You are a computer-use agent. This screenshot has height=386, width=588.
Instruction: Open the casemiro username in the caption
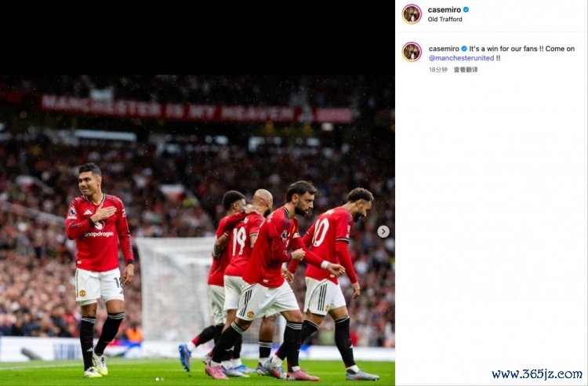pyautogui.click(x=444, y=49)
